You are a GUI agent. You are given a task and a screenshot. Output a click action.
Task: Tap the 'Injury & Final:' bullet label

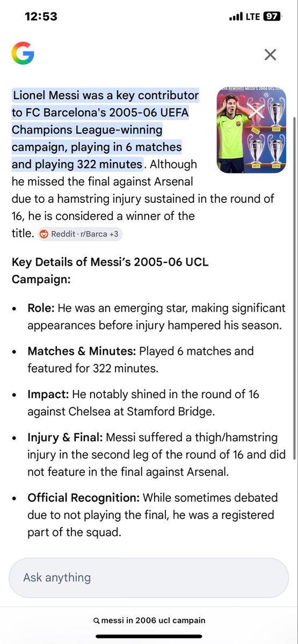65,437
